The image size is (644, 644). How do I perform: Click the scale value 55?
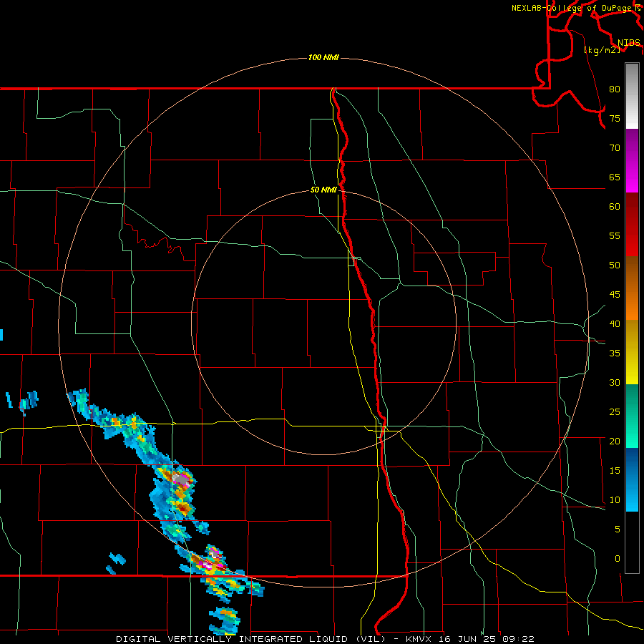point(615,236)
